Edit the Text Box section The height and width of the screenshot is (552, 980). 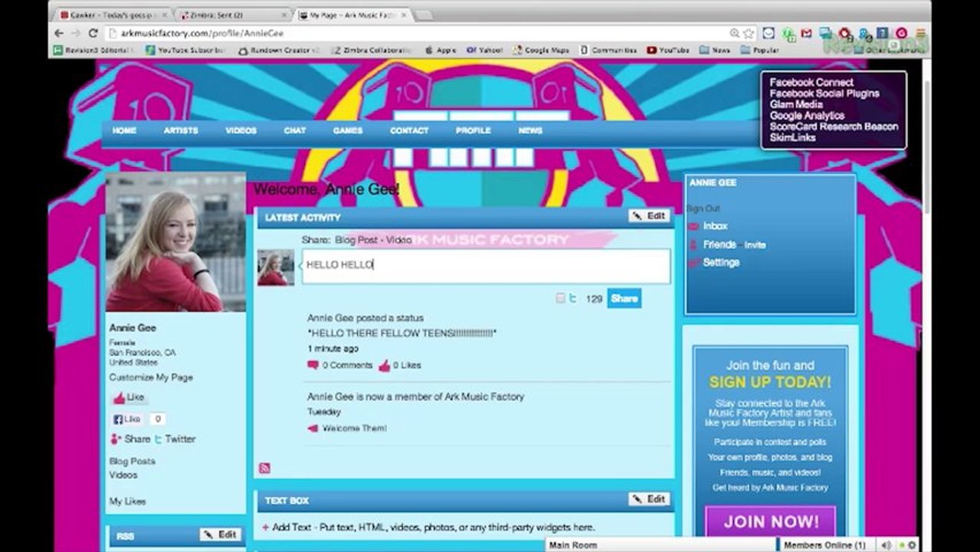click(649, 499)
